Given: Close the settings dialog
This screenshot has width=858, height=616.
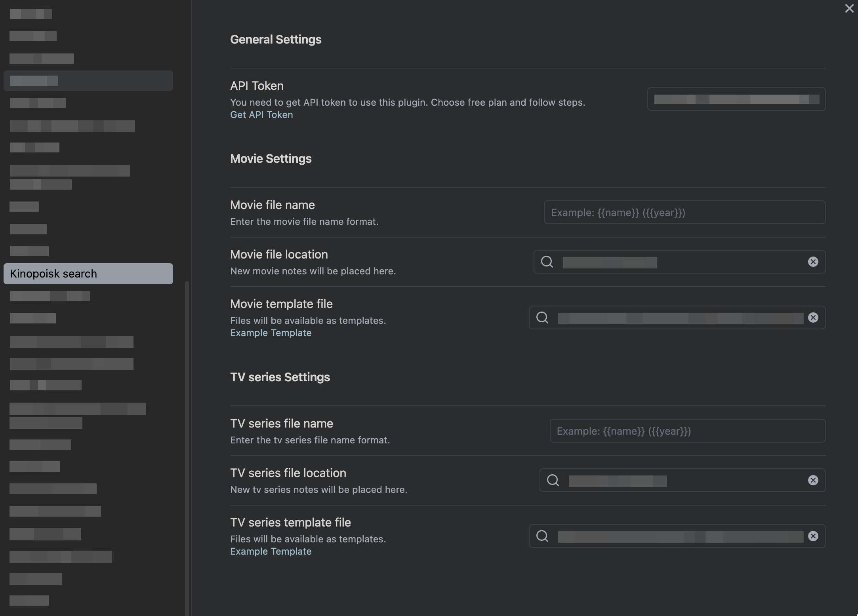Looking at the screenshot, I should coord(849,8).
